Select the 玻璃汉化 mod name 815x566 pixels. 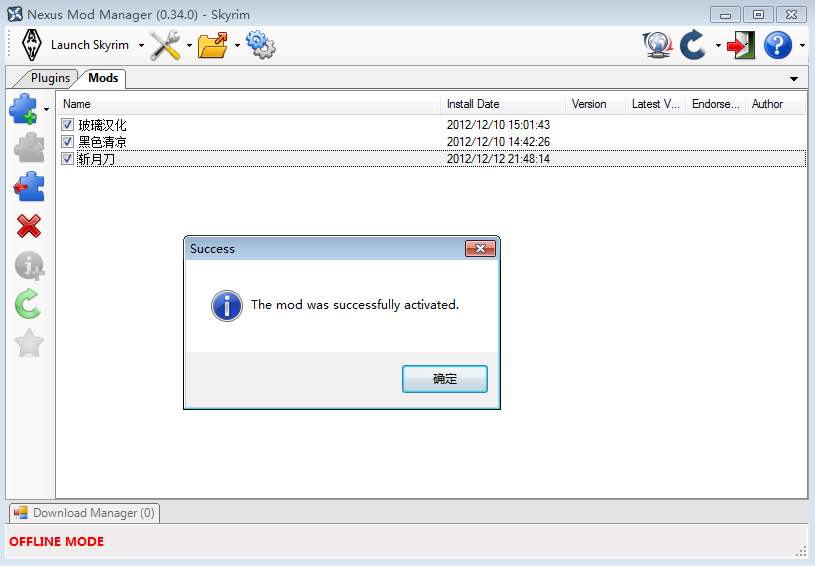tap(102, 125)
